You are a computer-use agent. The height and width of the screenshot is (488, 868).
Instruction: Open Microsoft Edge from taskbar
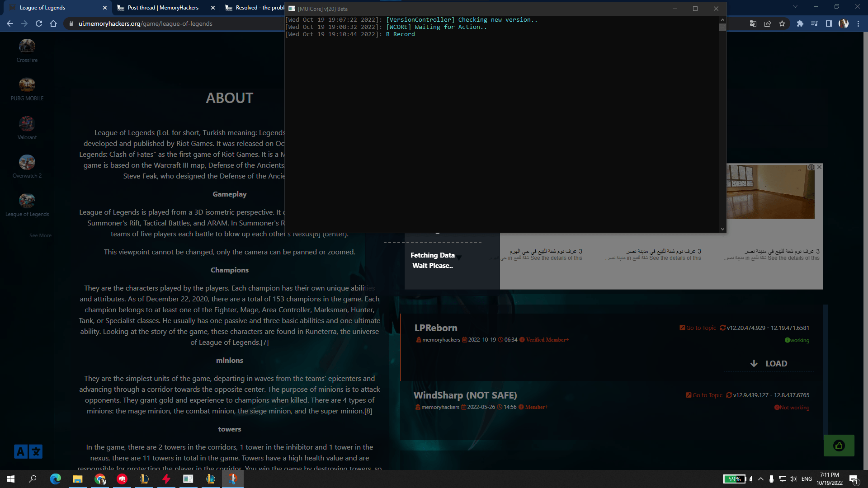(55, 479)
